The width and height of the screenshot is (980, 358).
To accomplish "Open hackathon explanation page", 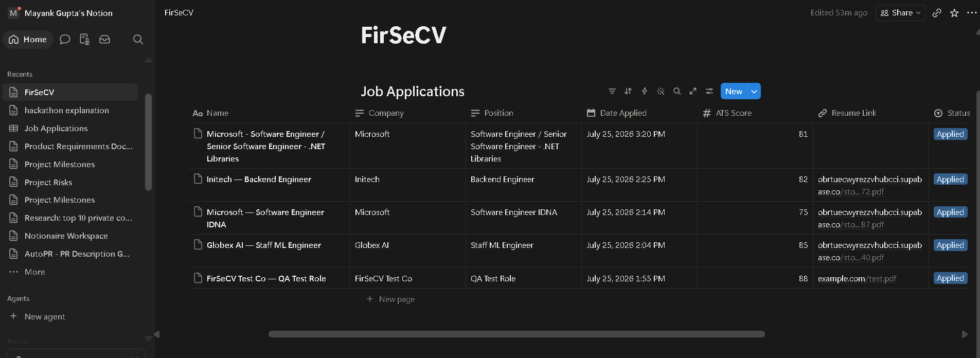I will tap(70, 110).
